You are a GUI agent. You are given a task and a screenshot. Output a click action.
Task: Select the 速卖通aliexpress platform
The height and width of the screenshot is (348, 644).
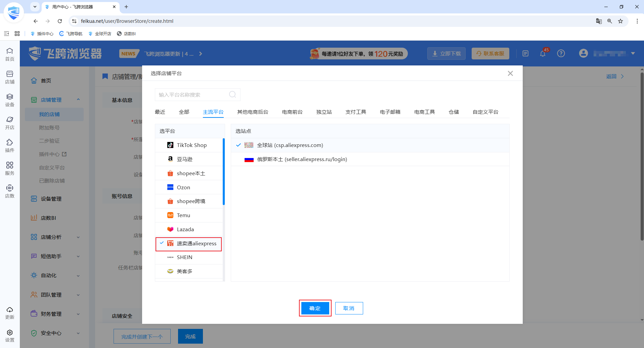click(189, 244)
